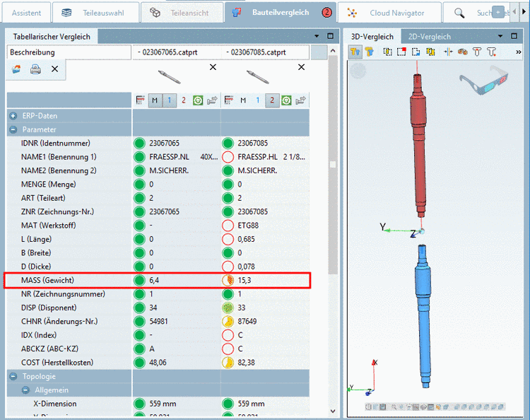Click the yellow pie indicator beside COST 82,38
This screenshot has width=530, height=420.
[x=228, y=363]
